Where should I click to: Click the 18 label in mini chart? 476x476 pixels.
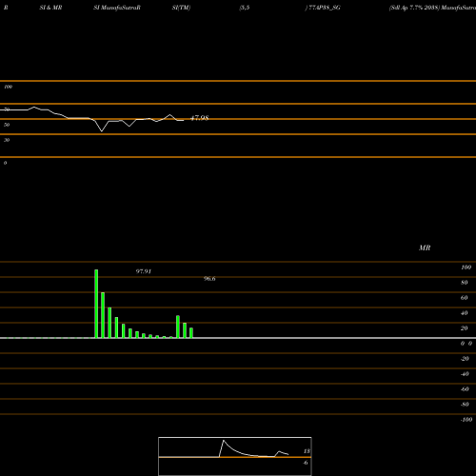(x=307, y=451)
